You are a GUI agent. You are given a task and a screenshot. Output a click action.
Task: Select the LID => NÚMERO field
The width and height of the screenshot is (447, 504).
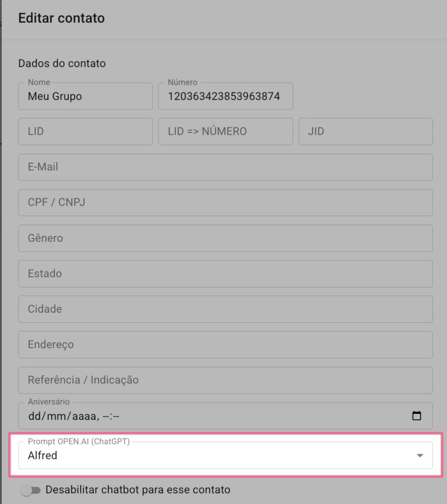[225, 131]
